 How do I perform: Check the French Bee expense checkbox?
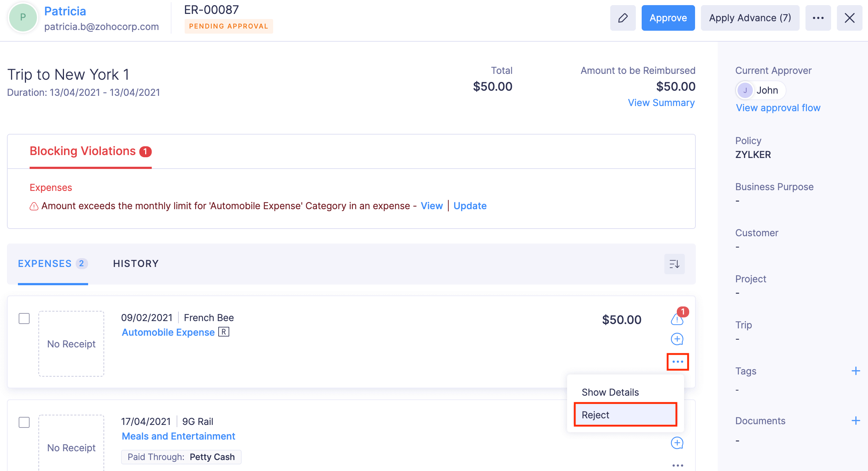point(24,319)
